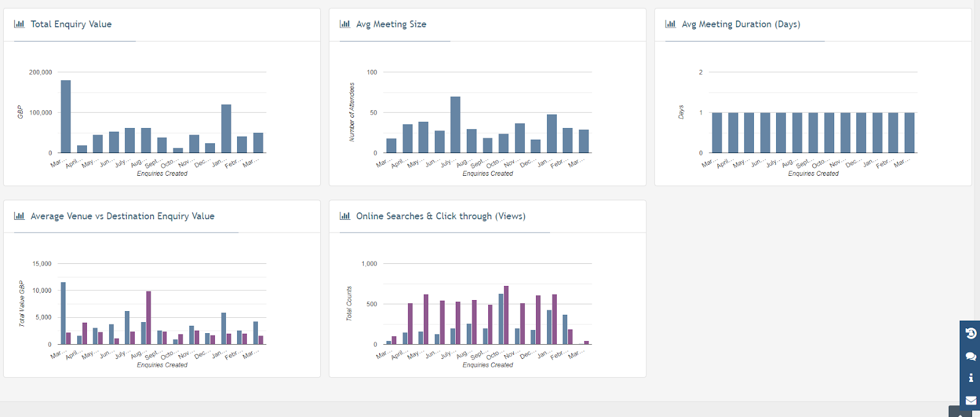This screenshot has height=417, width=980.
Task: Click the Avg Meeting Size title
Action: 391,24
